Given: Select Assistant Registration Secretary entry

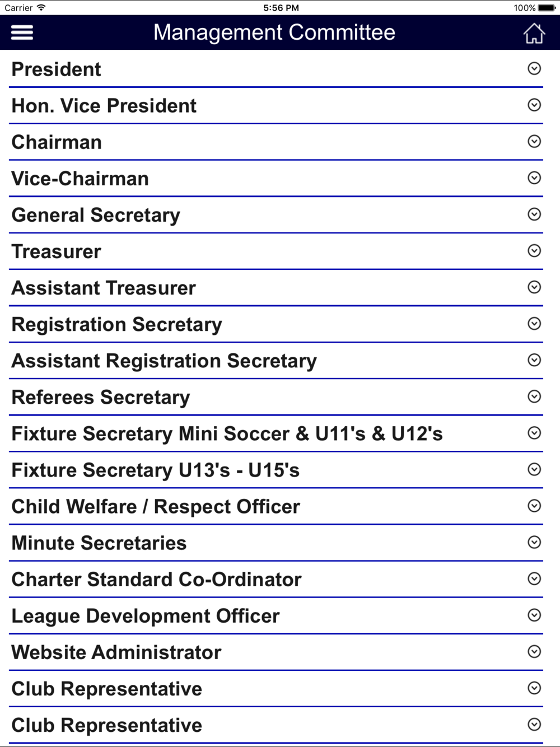Looking at the screenshot, I should 276,361.
